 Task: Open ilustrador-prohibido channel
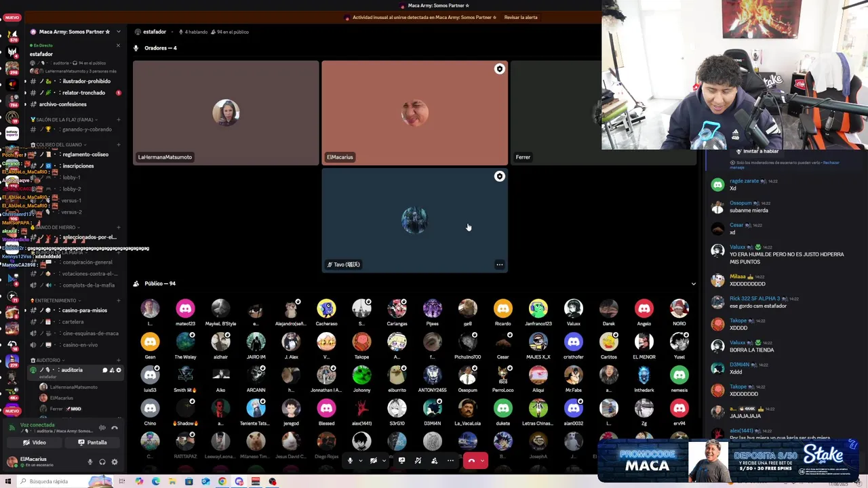(76, 81)
